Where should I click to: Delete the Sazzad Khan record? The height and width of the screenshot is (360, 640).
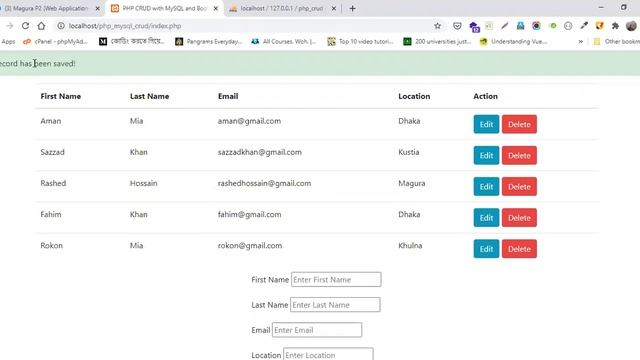click(519, 155)
